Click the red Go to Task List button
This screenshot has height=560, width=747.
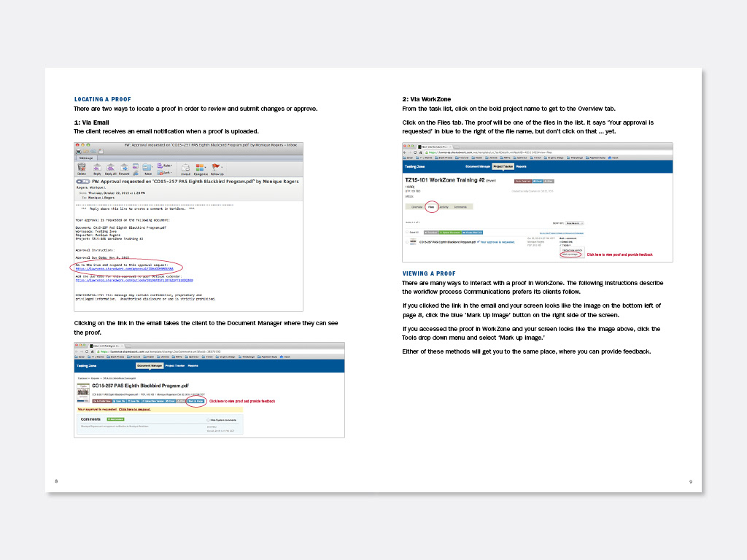tap(523, 182)
